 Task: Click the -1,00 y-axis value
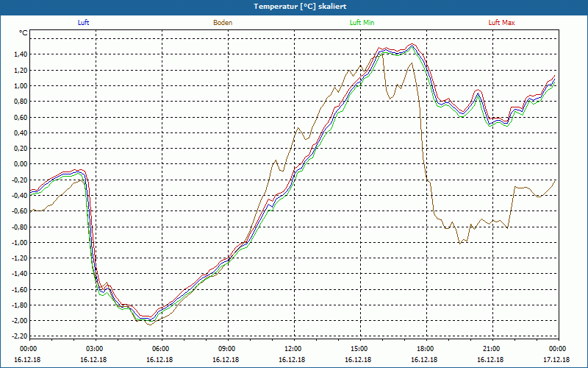[20, 242]
